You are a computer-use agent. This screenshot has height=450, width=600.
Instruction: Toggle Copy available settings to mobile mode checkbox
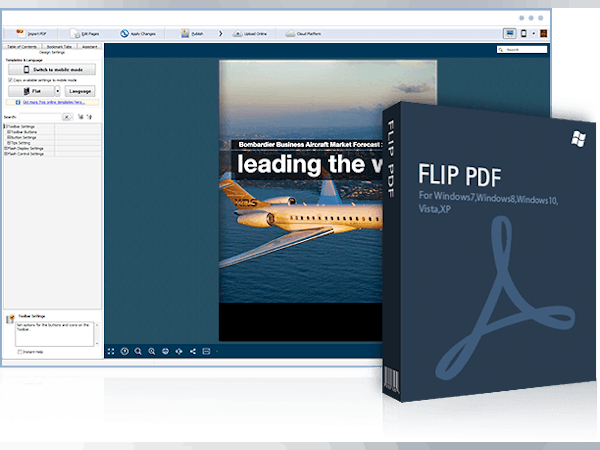[10, 80]
